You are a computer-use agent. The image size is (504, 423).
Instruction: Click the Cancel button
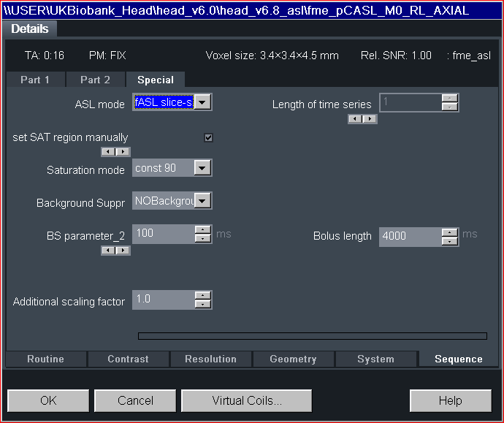135,400
